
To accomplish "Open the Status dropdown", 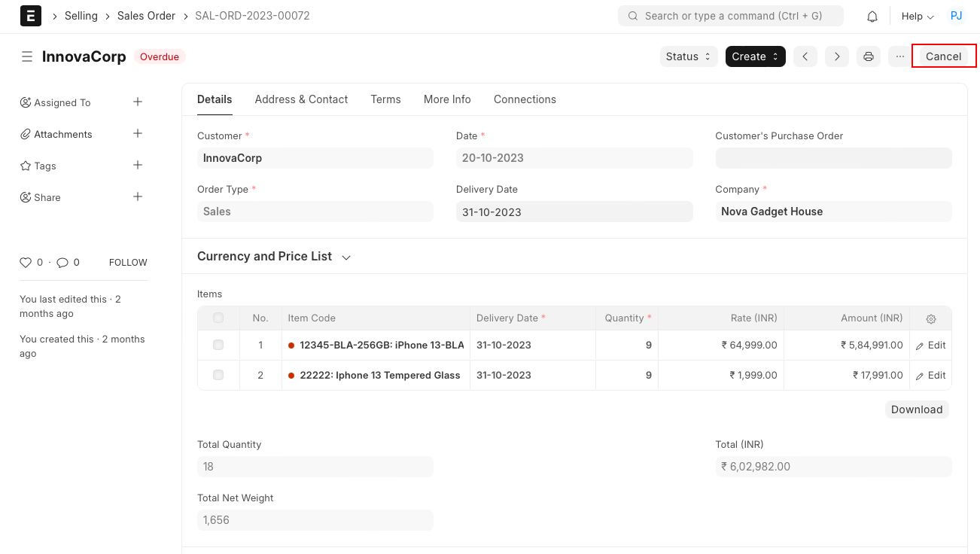I will click(x=688, y=56).
